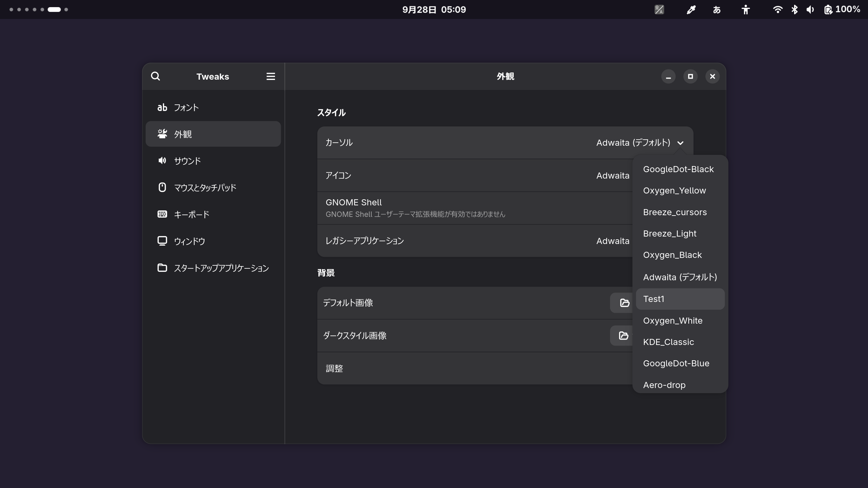Select Aero-drop cursor theme

point(680,384)
